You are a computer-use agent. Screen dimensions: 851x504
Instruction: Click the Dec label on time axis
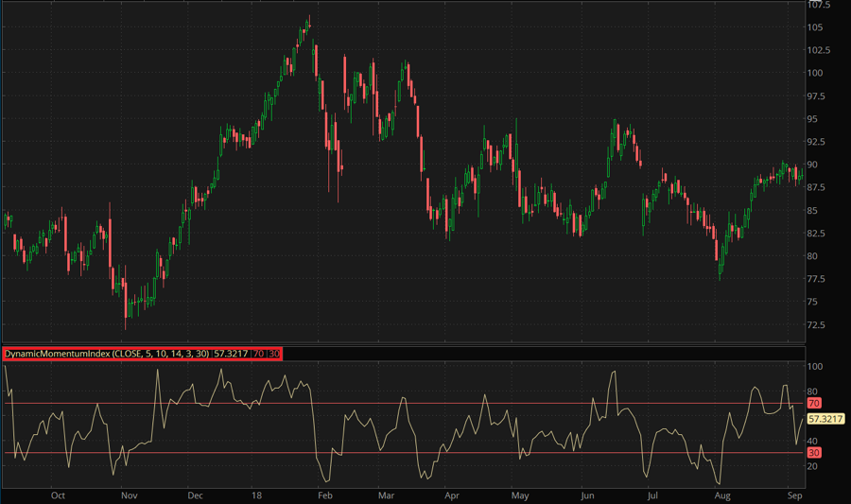(x=196, y=495)
